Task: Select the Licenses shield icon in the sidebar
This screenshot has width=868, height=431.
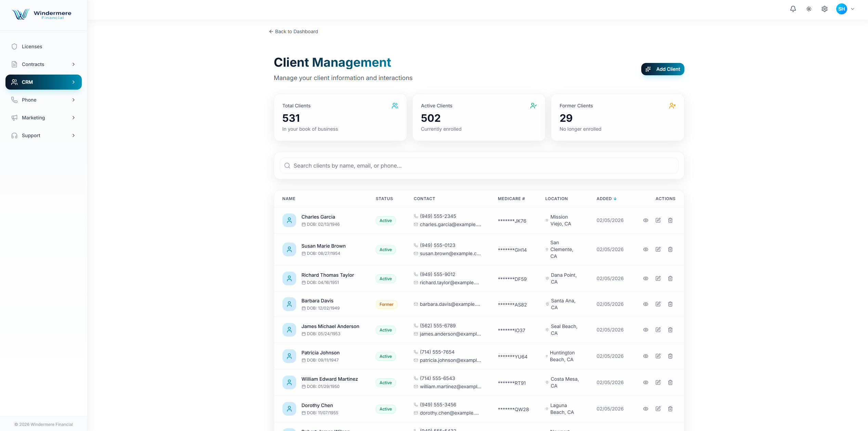Action: [14, 47]
